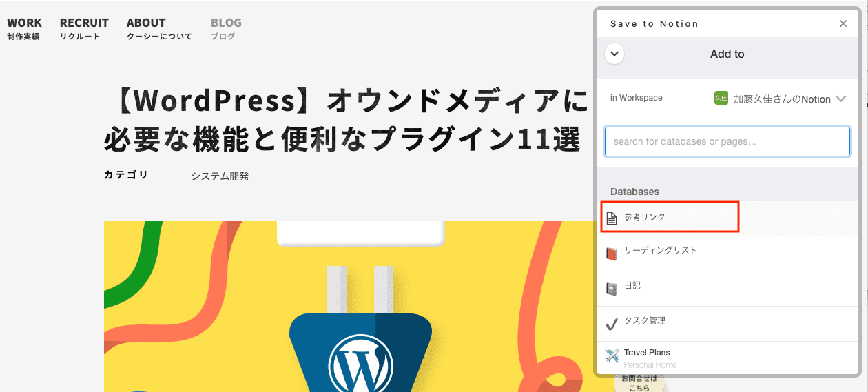Select the 日記 database

[x=727, y=288]
